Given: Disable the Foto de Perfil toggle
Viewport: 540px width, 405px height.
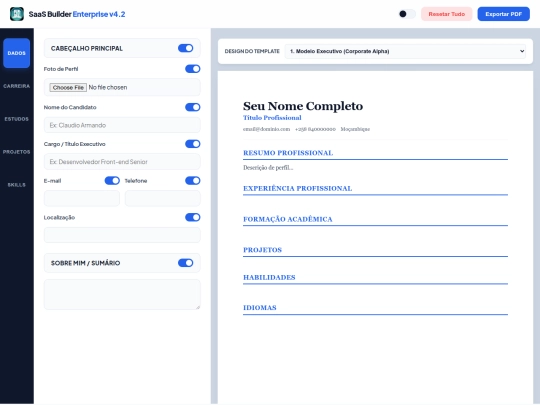Looking at the screenshot, I should (193, 69).
